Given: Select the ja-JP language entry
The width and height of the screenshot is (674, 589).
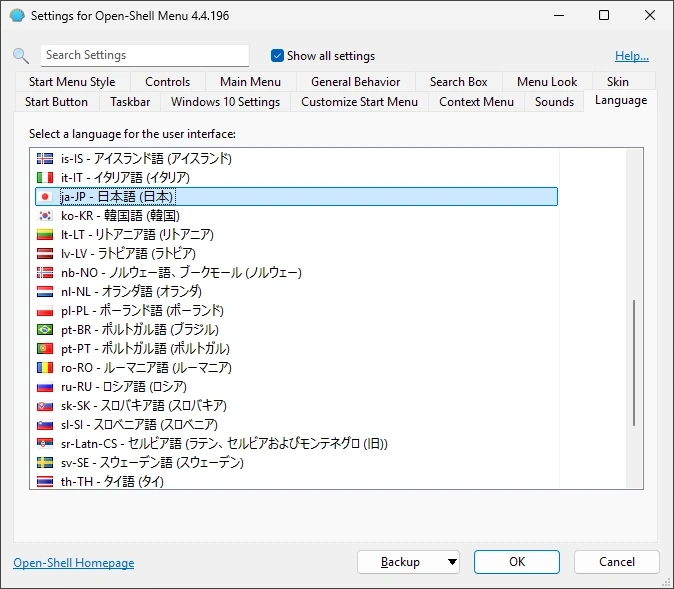Looking at the screenshot, I should pos(297,196).
